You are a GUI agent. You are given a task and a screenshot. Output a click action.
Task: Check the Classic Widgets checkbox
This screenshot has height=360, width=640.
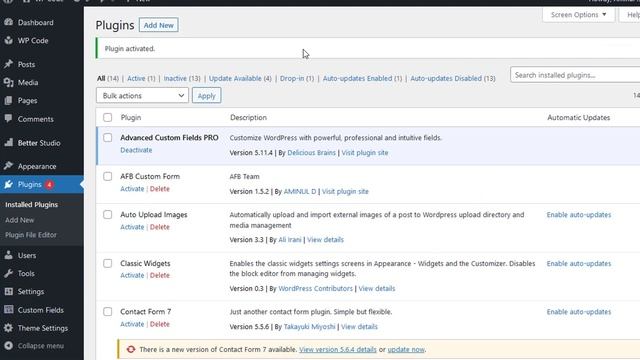pyautogui.click(x=107, y=263)
